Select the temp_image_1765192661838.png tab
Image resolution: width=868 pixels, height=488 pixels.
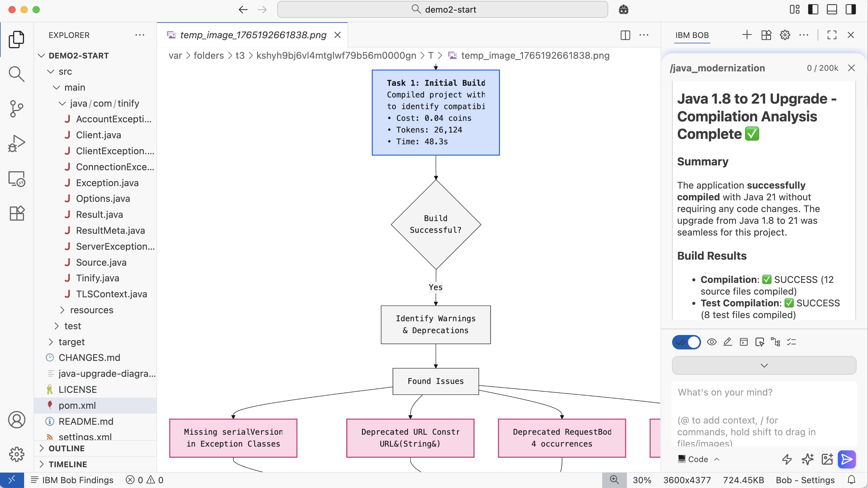(x=253, y=35)
